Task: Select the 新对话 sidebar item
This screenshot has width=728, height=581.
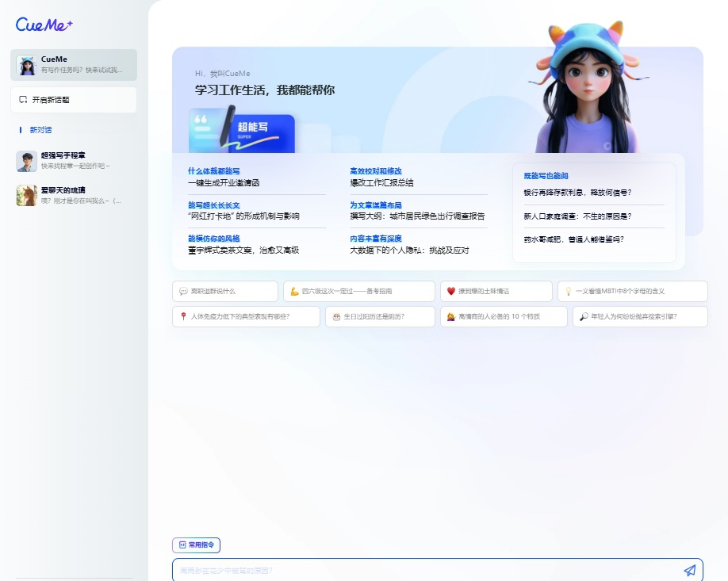Action: point(40,130)
